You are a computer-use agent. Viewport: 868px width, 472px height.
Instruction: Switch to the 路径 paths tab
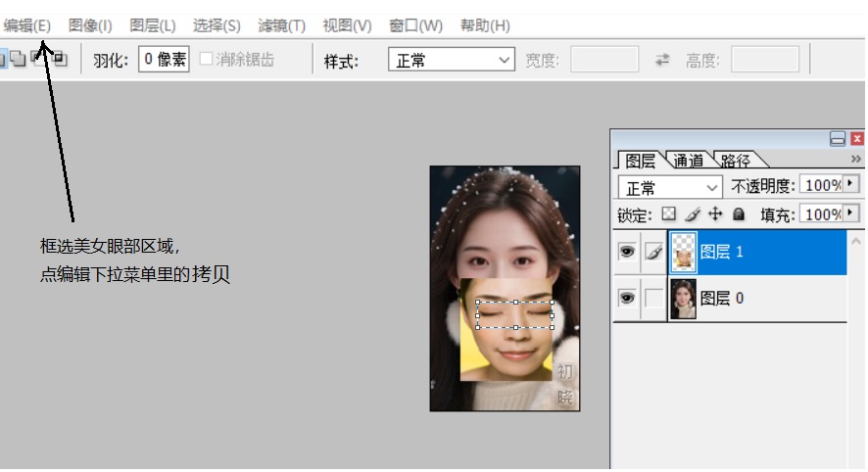point(736,161)
